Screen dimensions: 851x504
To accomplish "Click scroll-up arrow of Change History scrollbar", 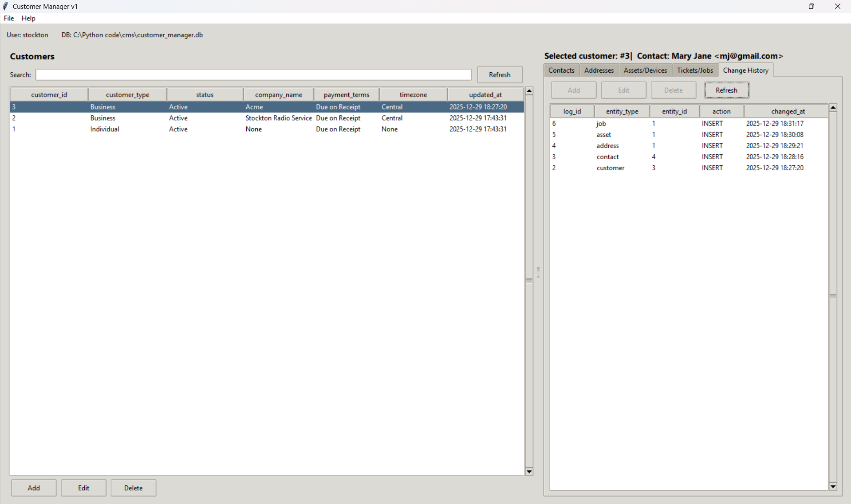I will click(833, 107).
